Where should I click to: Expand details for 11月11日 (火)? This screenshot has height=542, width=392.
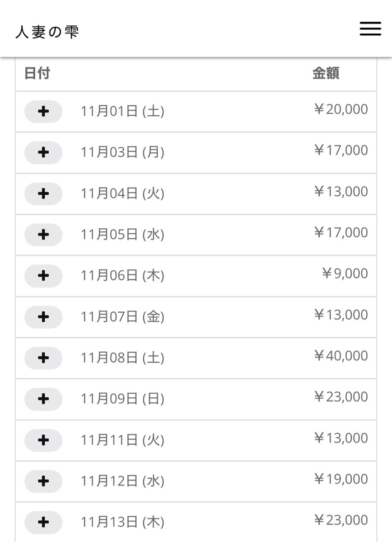point(43,440)
